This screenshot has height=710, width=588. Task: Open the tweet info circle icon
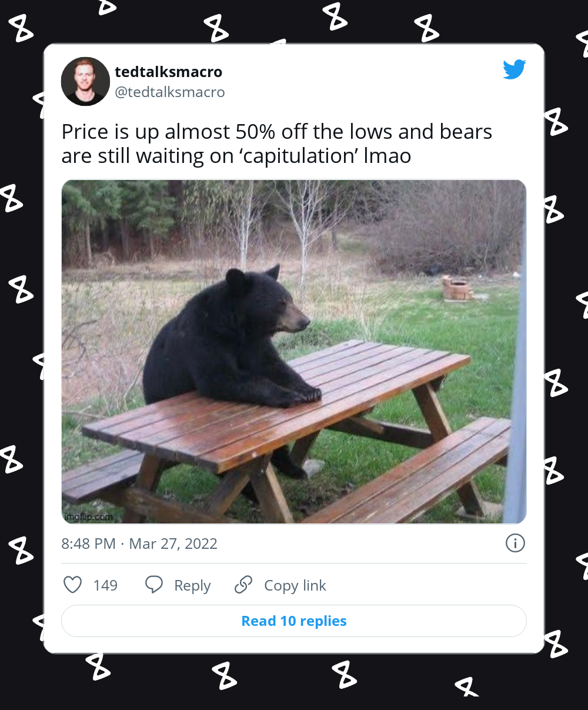[515, 543]
